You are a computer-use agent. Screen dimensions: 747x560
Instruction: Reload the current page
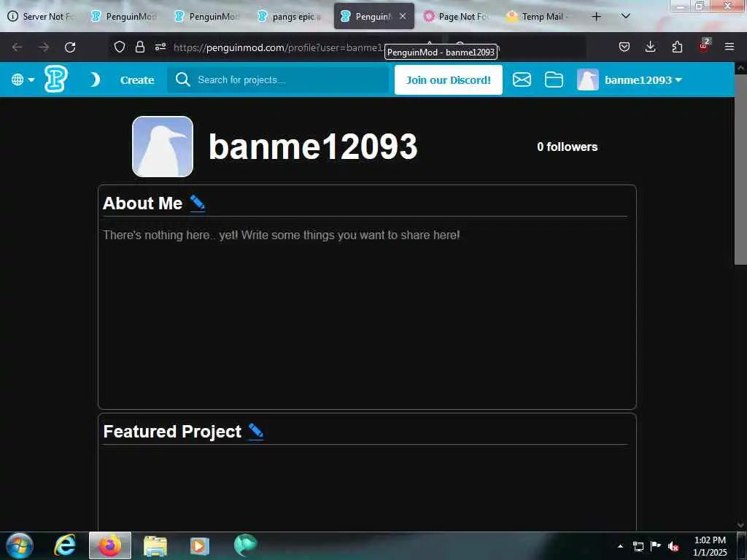tap(70, 47)
